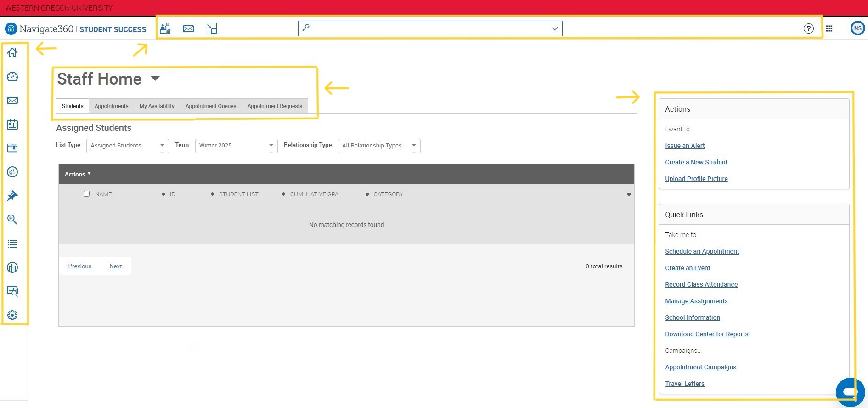Open the calendar icon in left sidebar
The height and width of the screenshot is (408, 868).
pyautogui.click(x=12, y=124)
